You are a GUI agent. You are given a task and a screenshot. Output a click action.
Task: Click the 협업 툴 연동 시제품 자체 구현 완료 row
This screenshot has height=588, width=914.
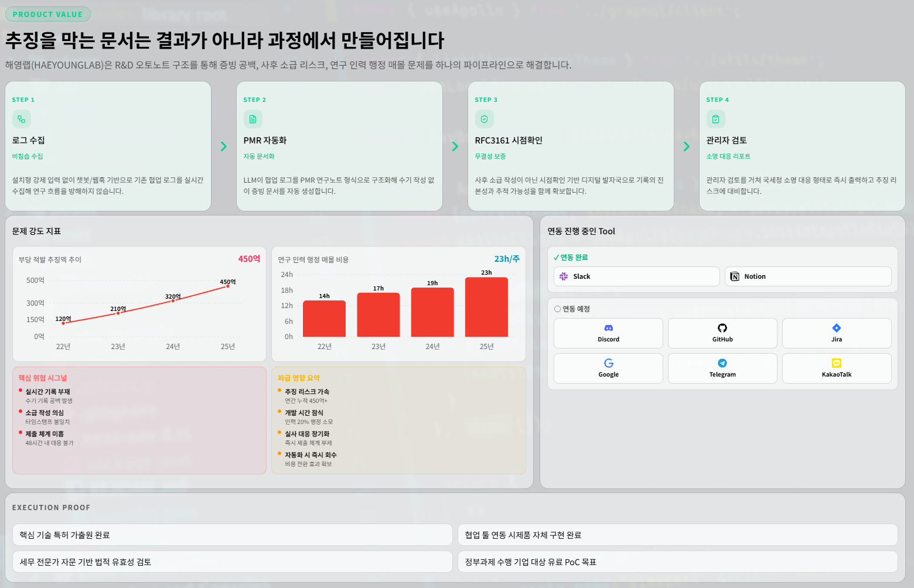click(678, 535)
